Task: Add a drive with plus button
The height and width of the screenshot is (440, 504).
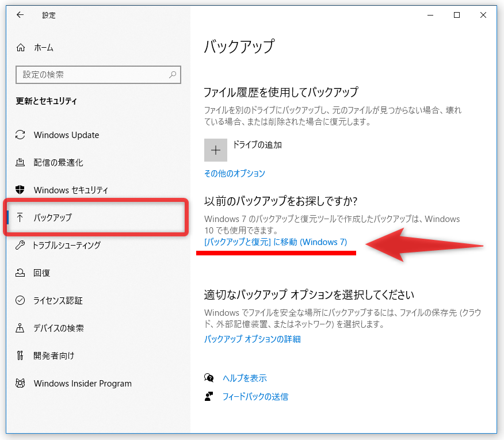Action: (x=216, y=150)
